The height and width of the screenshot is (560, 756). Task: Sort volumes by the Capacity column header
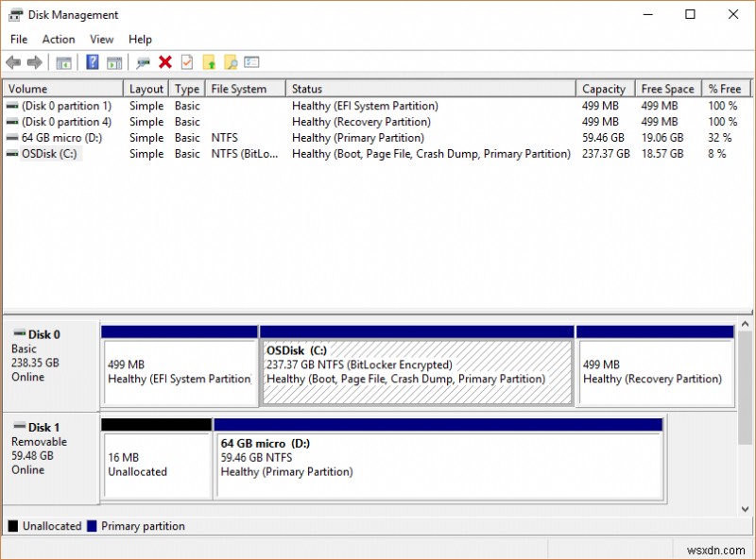click(604, 89)
